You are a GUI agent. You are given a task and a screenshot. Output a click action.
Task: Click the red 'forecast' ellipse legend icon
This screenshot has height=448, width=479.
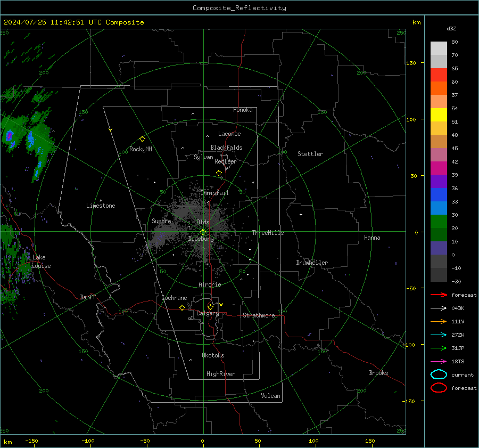click(439, 388)
